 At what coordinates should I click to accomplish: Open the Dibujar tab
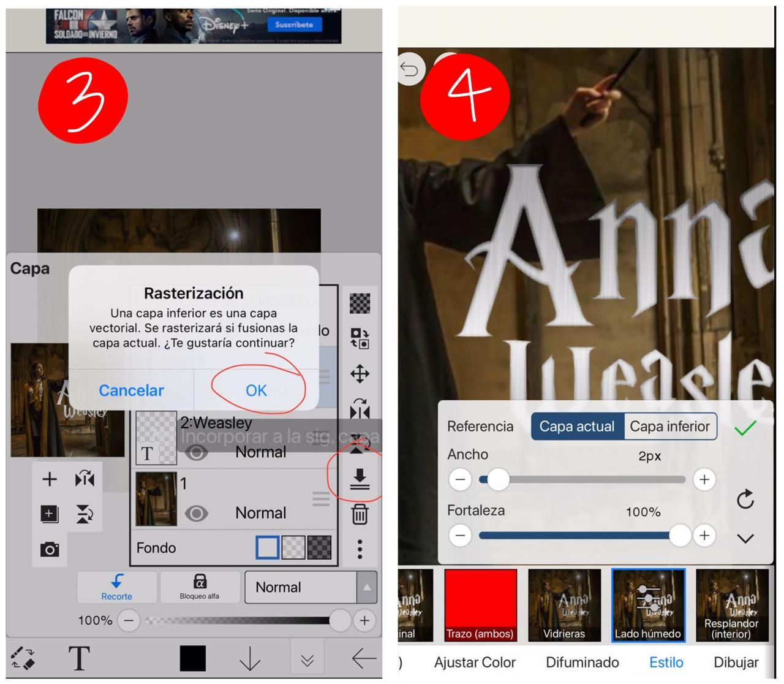pyautogui.click(x=736, y=663)
